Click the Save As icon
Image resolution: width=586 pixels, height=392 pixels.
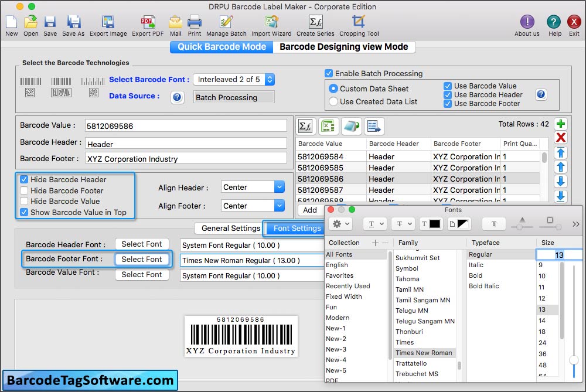tap(73, 22)
